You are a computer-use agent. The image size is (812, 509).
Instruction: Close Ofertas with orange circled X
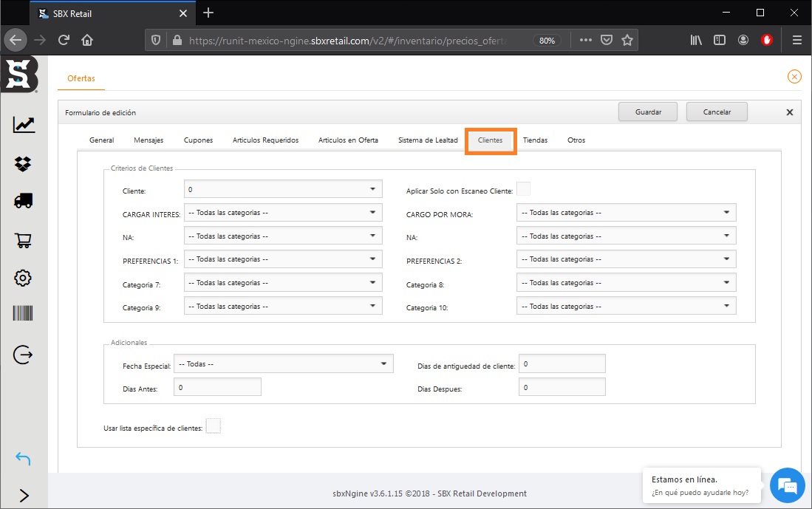794,77
